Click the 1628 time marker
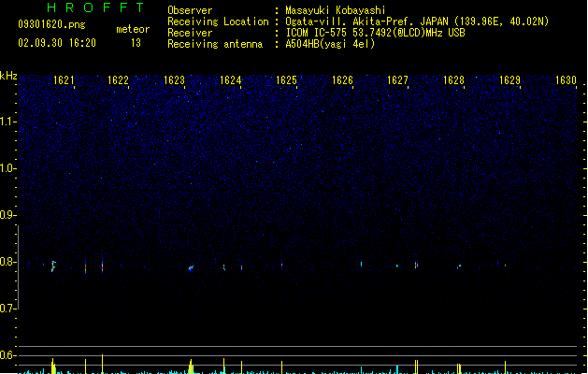 pos(453,80)
